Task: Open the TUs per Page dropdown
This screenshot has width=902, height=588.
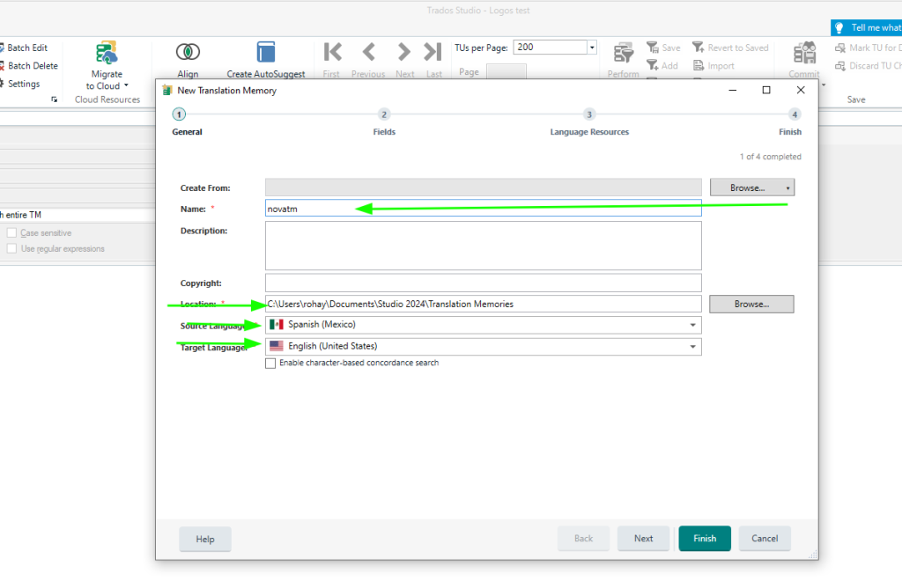Action: point(592,48)
